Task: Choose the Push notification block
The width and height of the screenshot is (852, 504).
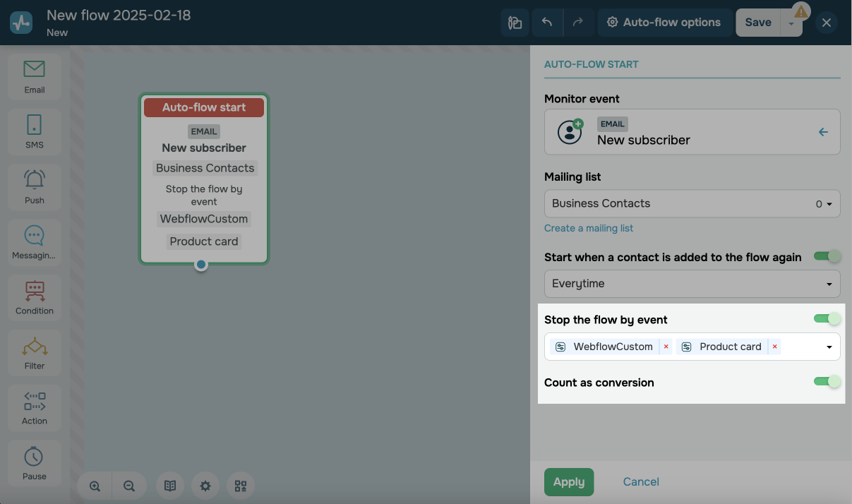Action: [x=34, y=186]
